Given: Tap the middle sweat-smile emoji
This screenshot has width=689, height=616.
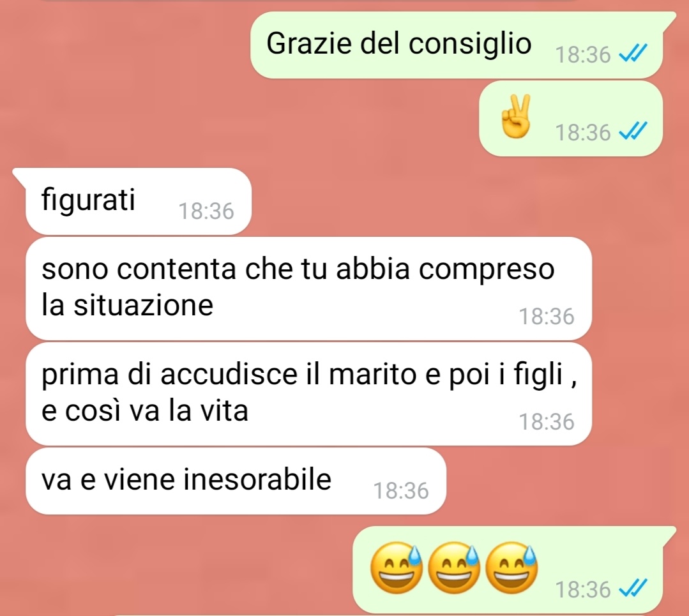Looking at the screenshot, I should [454, 567].
